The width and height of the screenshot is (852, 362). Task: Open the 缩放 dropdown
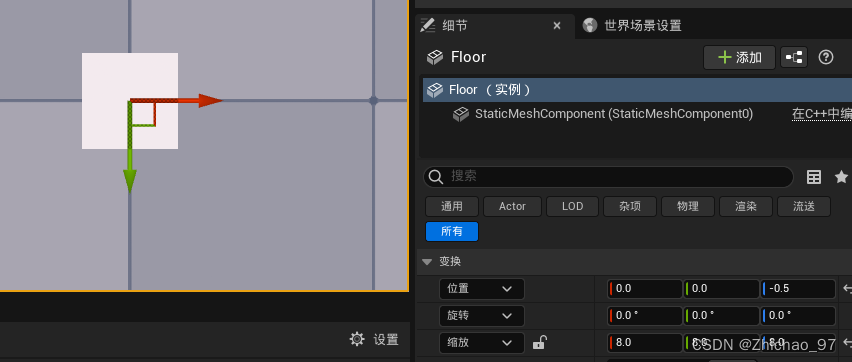(481, 343)
